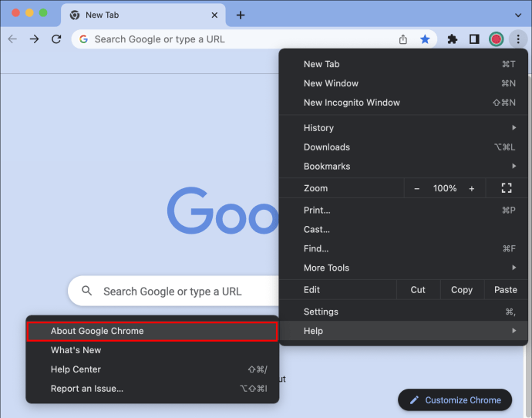The height and width of the screenshot is (418, 532).
Task: Expand the Help submenu
Action: click(403, 331)
